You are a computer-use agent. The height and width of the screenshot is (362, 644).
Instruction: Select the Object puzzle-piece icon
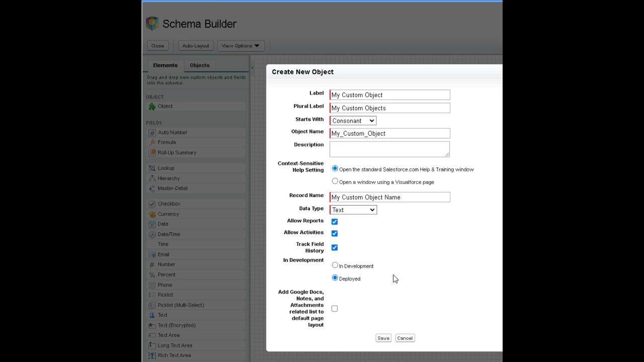click(x=152, y=107)
